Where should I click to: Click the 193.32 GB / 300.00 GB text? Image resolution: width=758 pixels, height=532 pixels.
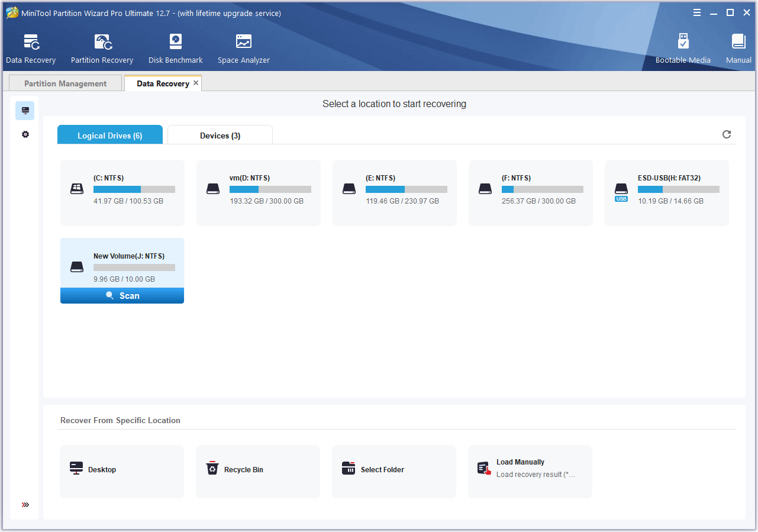266,201
